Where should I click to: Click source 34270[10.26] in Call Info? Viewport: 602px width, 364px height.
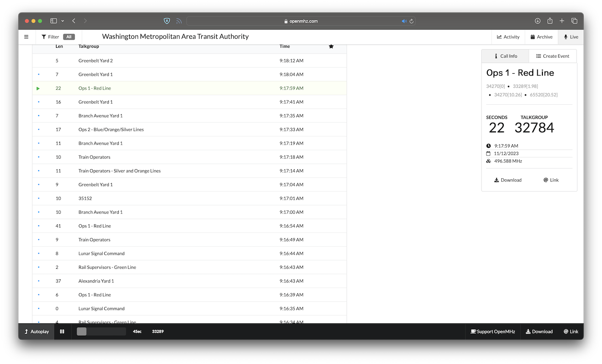tap(507, 95)
